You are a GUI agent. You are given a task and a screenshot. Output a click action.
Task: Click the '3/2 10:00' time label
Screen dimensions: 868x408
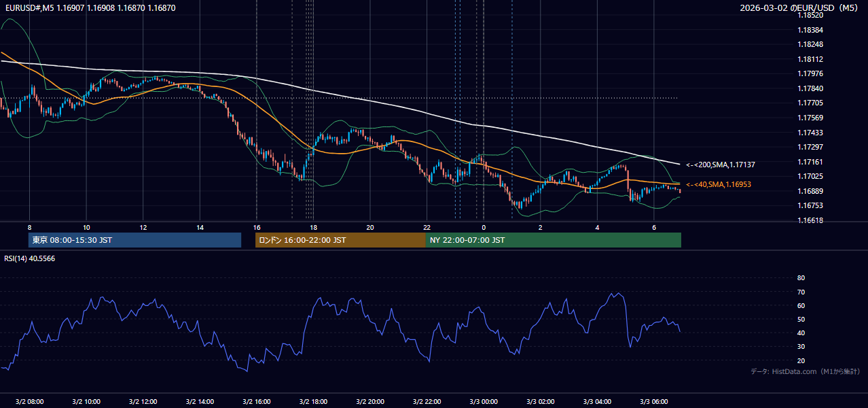[x=86, y=401]
